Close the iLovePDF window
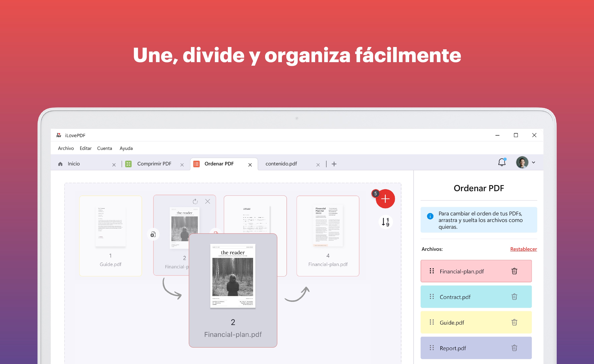The image size is (594, 364). click(534, 135)
